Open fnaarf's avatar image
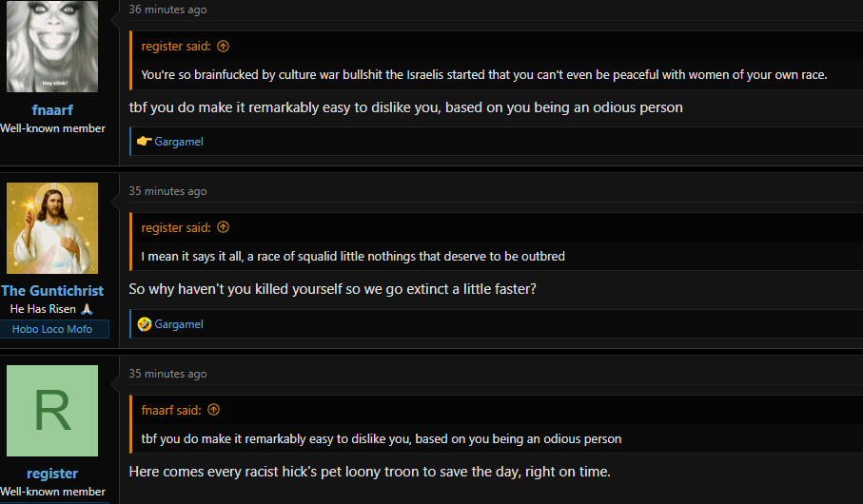The width and height of the screenshot is (863, 504). pos(52,47)
